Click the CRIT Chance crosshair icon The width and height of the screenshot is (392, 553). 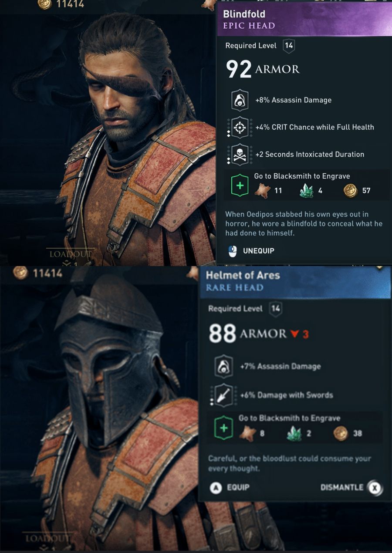[240, 127]
